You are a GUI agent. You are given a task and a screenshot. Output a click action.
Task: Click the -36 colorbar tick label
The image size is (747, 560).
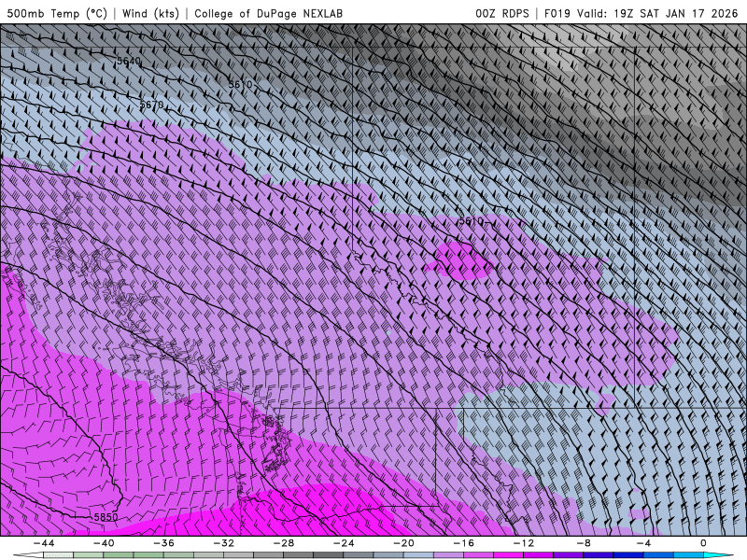[164, 543]
